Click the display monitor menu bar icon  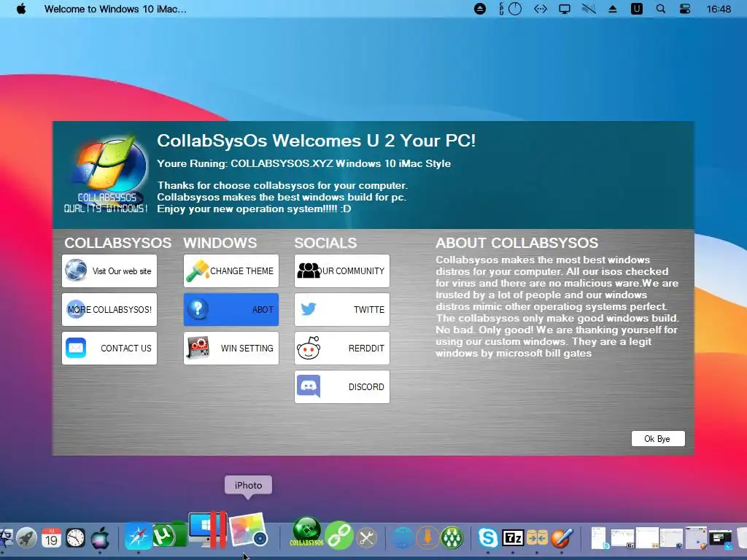coord(565,9)
